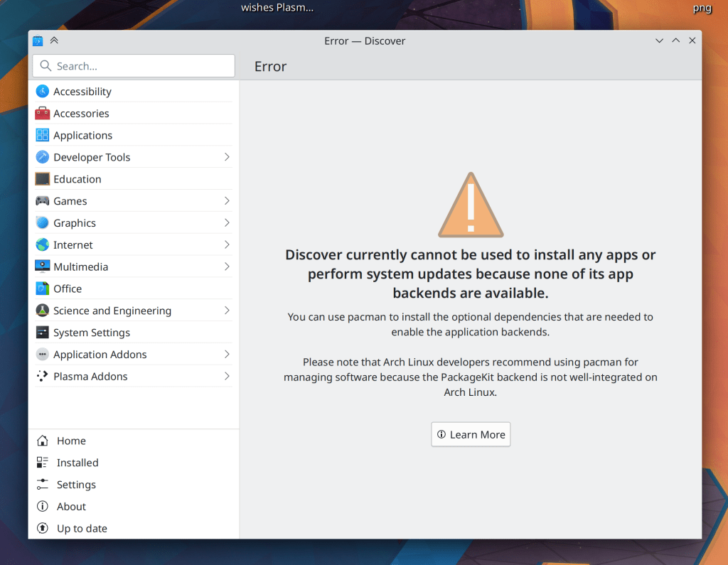
Task: Expand Science and Engineering subcategories
Action: 227,311
